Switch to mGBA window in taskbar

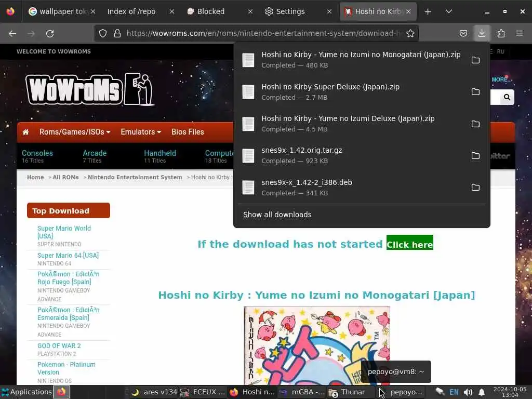point(302,392)
